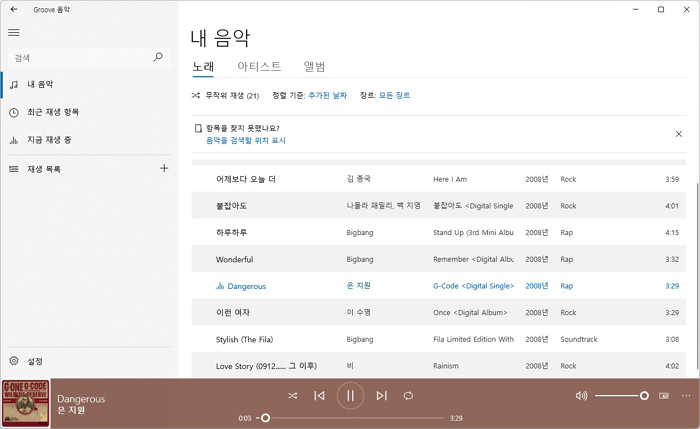Toggle repeat playback mode
The image size is (700, 429).
pos(408,396)
